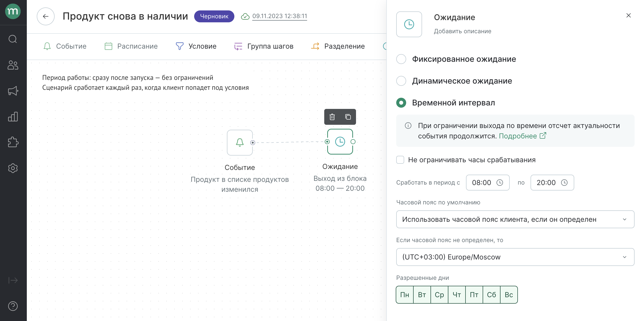
Task: Click 'Продукт в списке продуктов изменился' caption
Action: [240, 184]
